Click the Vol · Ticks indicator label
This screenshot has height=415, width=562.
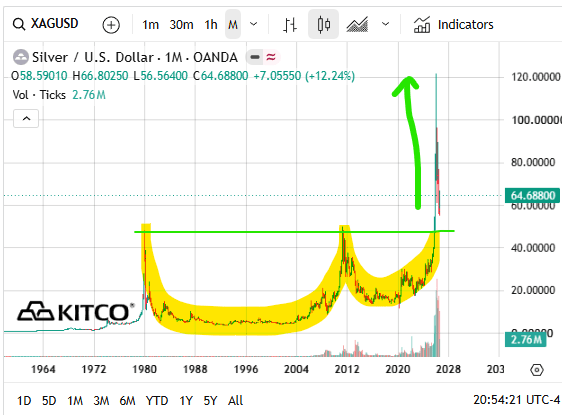click(x=39, y=95)
